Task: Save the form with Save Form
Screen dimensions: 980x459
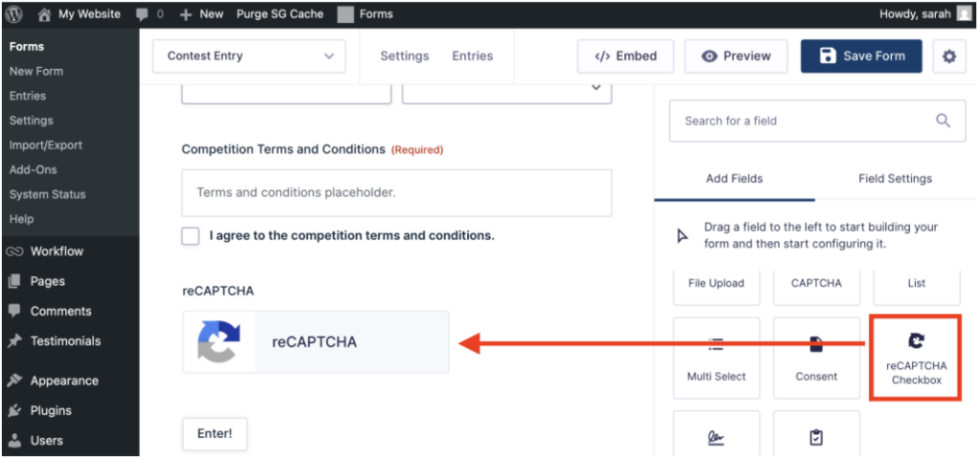Action: coord(861,56)
